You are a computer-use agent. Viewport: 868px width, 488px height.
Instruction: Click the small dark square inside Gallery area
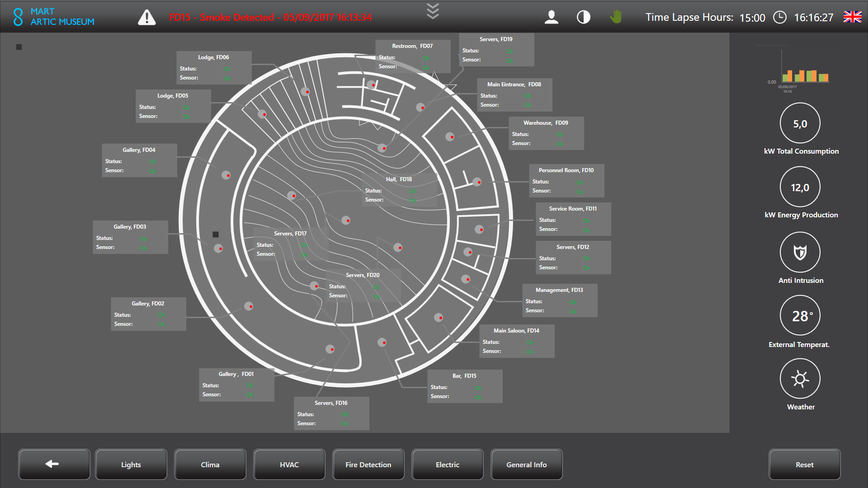(x=216, y=235)
